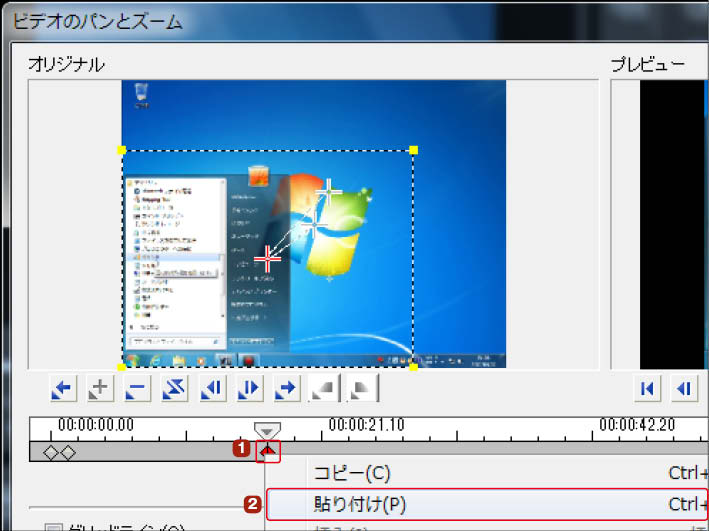Click the 00:00:21.10 timecode on ruler

click(x=366, y=425)
